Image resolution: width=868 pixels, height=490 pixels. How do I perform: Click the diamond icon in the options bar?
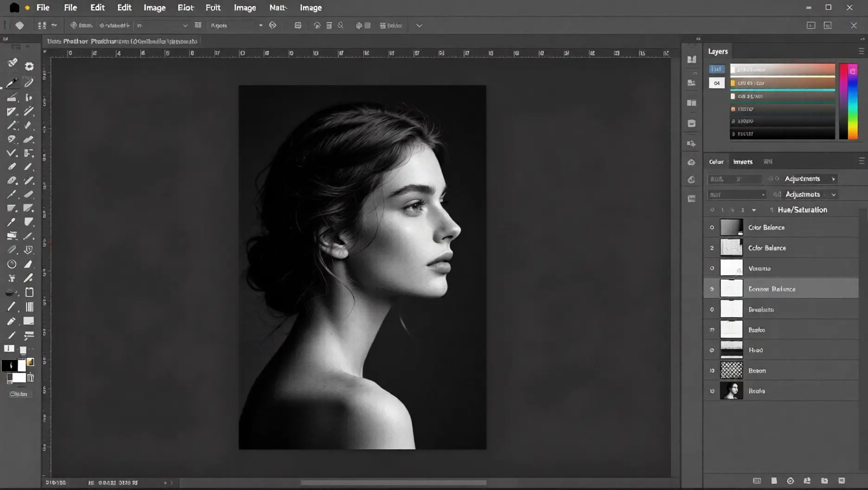click(x=19, y=26)
